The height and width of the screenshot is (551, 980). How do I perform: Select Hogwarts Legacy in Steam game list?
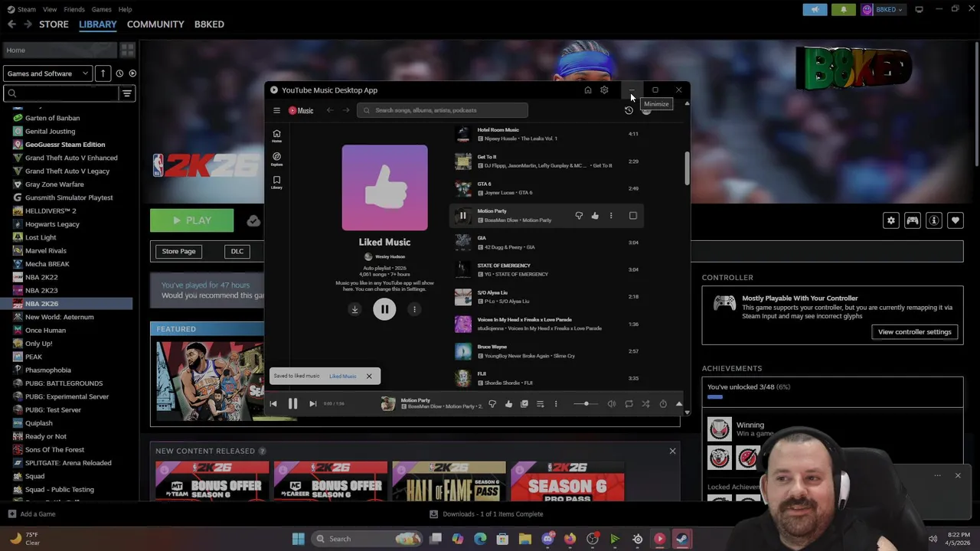[x=52, y=224]
